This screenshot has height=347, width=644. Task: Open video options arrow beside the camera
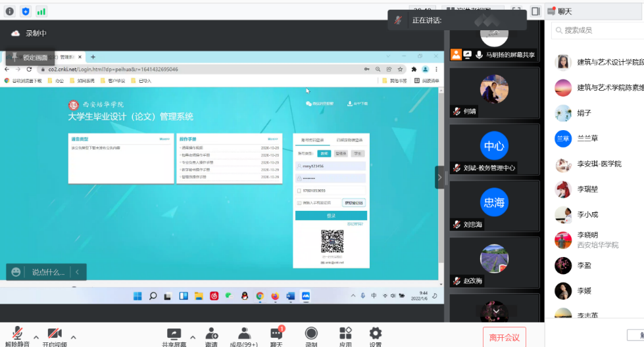pyautogui.click(x=73, y=337)
